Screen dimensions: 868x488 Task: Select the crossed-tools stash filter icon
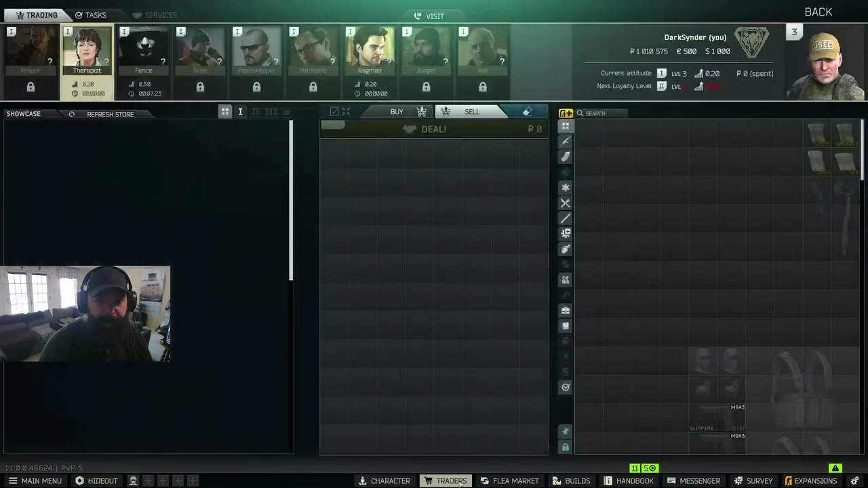566,203
